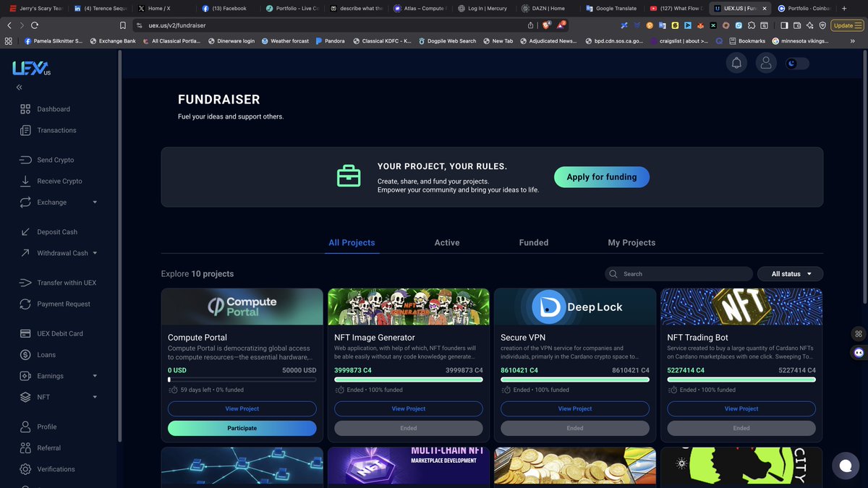Click the Apply for funding button

pyautogui.click(x=602, y=176)
